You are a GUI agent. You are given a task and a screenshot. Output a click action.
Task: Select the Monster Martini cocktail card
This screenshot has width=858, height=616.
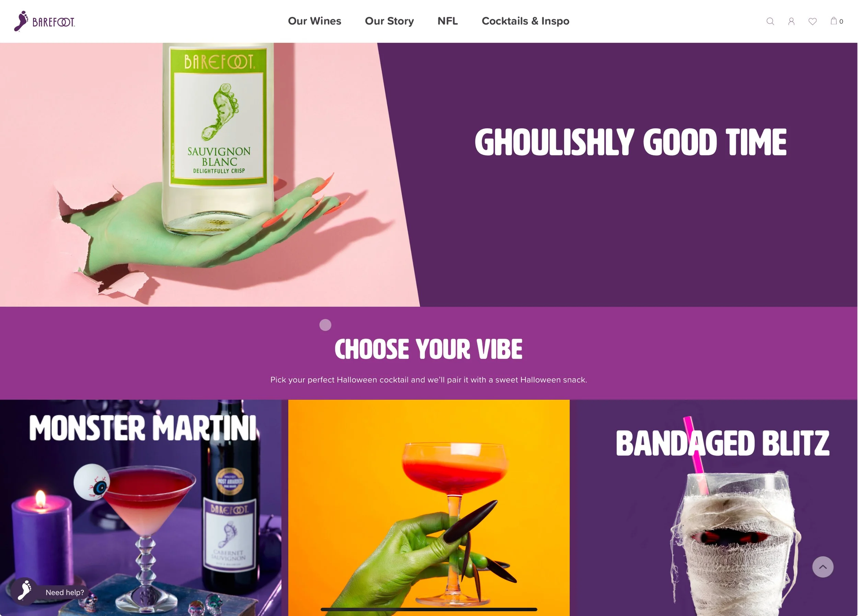tap(141, 508)
